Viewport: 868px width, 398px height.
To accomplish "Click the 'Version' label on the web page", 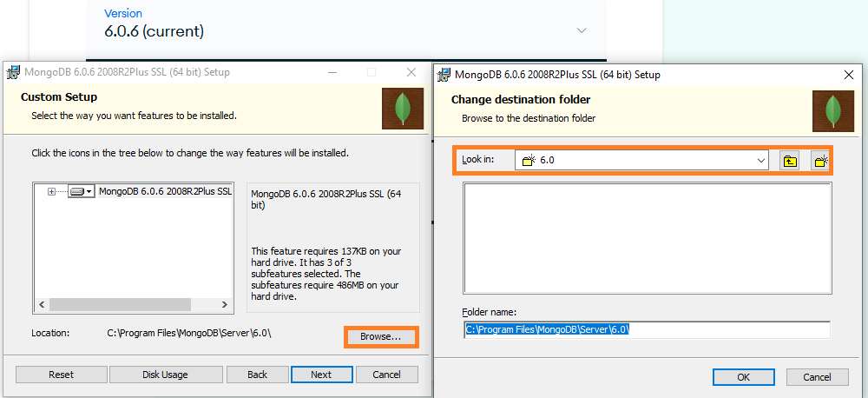I will (x=123, y=13).
